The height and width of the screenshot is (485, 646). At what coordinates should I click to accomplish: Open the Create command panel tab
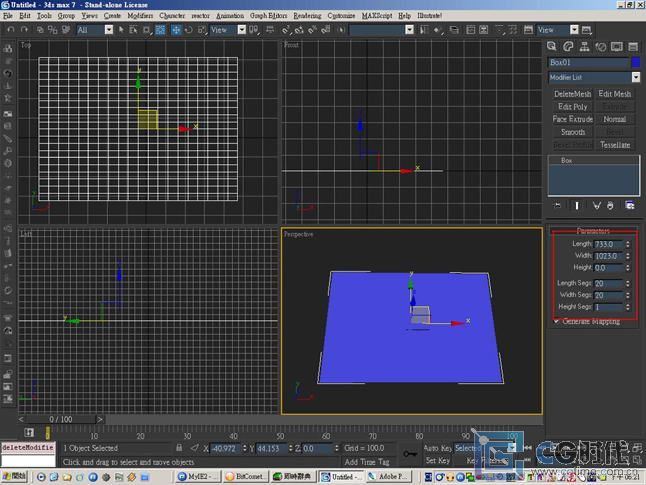[552, 47]
